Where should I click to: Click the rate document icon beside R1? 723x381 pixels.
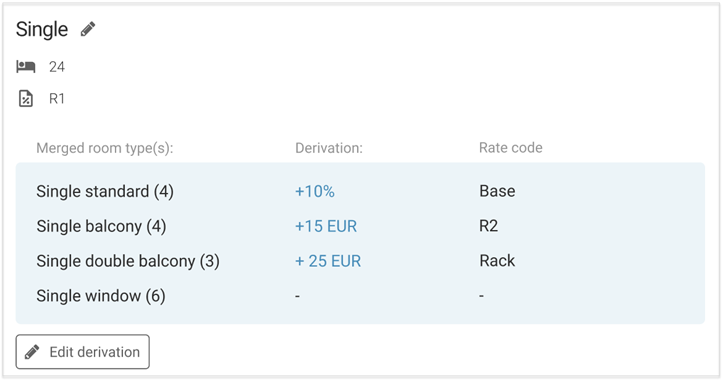26,99
